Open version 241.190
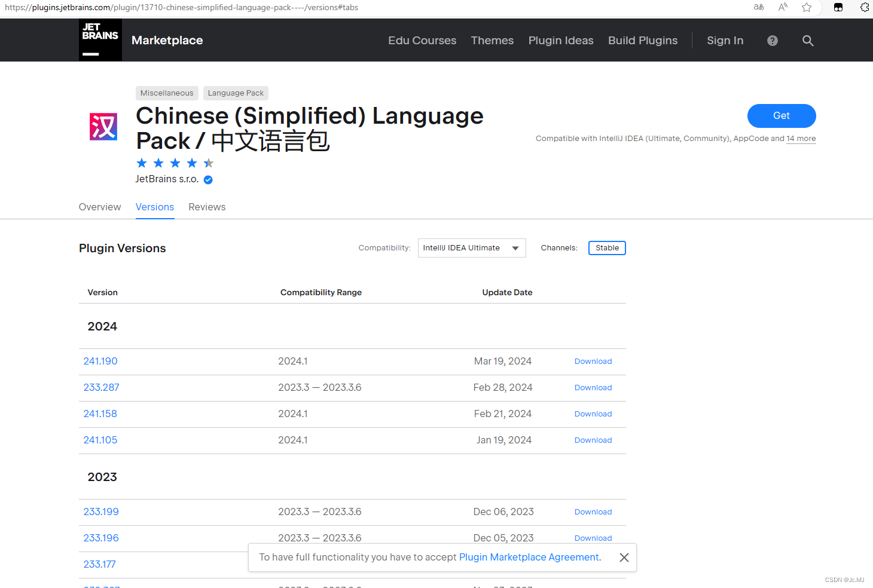This screenshot has width=873, height=588. (x=100, y=362)
